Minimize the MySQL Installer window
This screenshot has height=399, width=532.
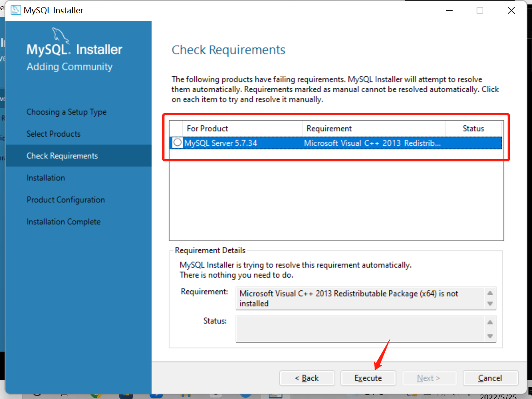point(449,10)
